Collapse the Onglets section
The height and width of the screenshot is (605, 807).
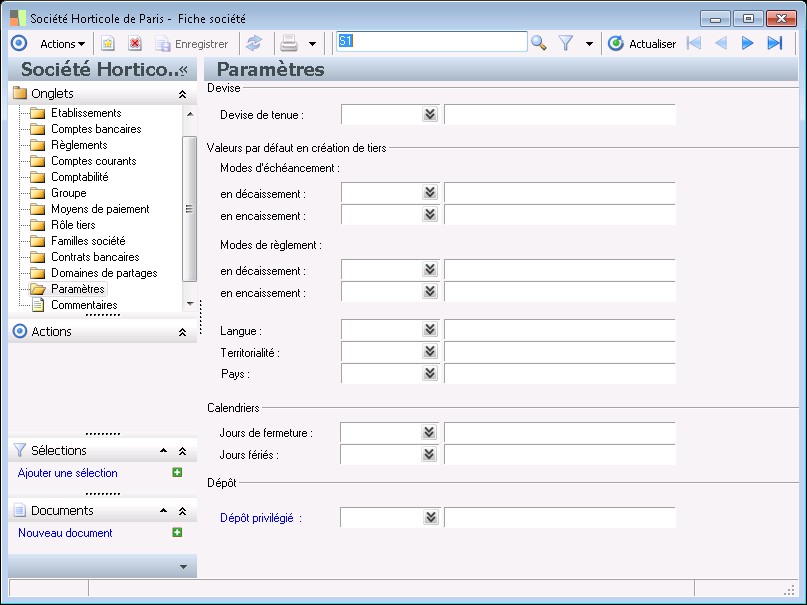coord(182,94)
